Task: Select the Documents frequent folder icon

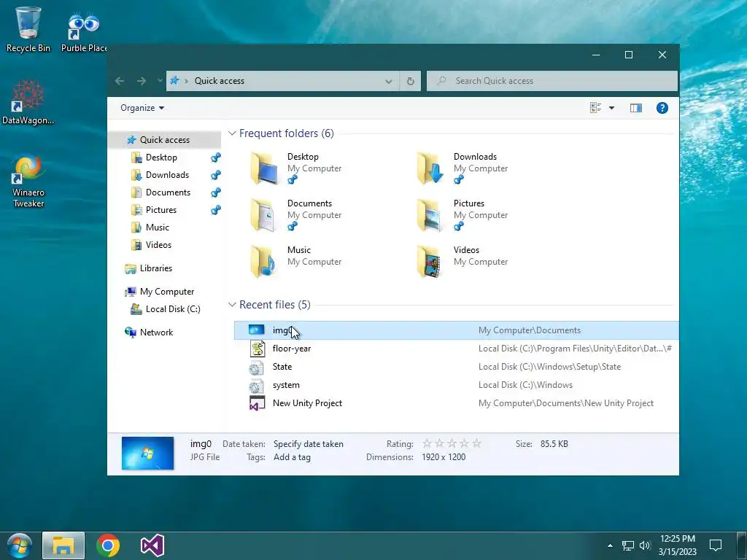Action: click(x=264, y=215)
